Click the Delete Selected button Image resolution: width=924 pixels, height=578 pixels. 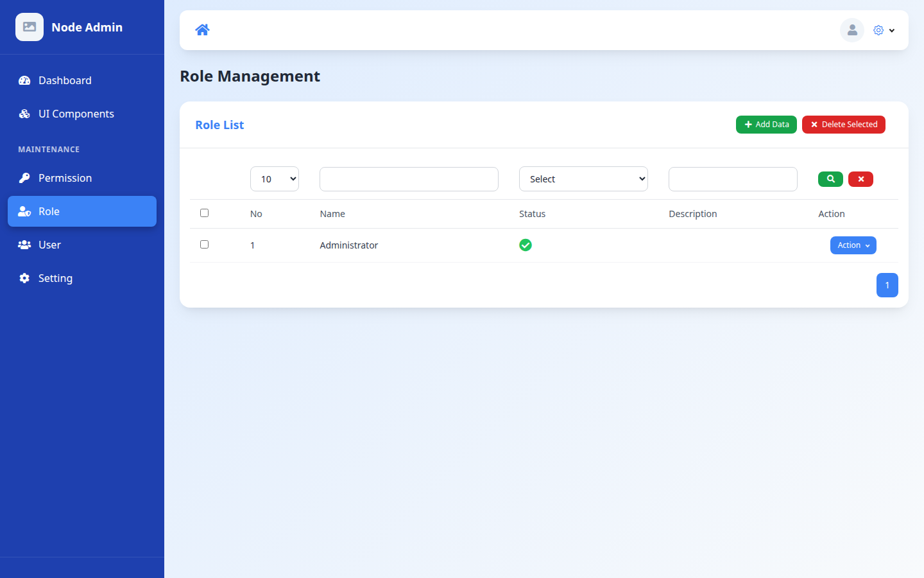point(844,125)
